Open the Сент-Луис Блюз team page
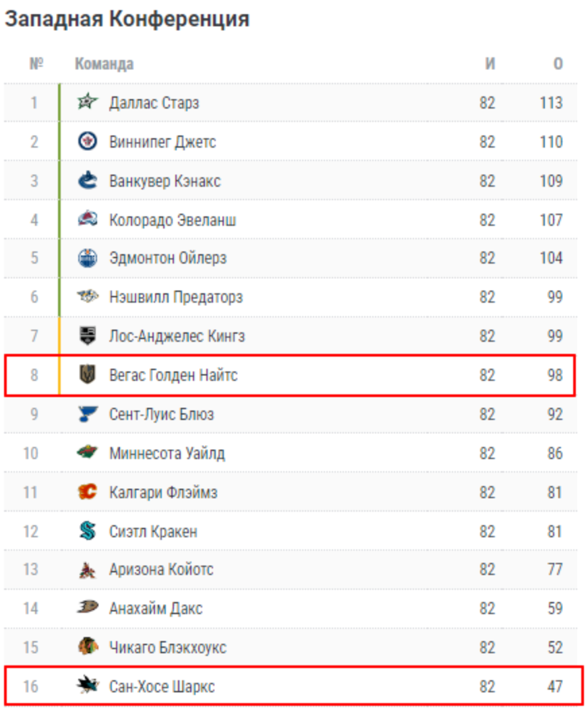Viewport: 588px width, 724px height. (161, 414)
